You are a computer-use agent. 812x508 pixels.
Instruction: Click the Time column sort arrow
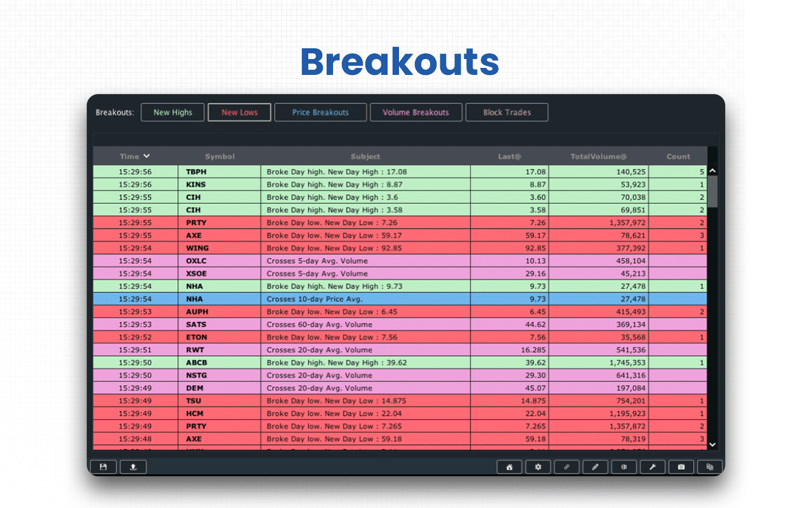(x=147, y=156)
